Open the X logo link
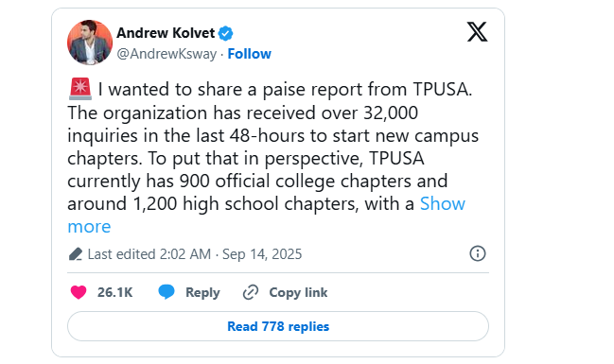This screenshot has height=364, width=614. (477, 32)
